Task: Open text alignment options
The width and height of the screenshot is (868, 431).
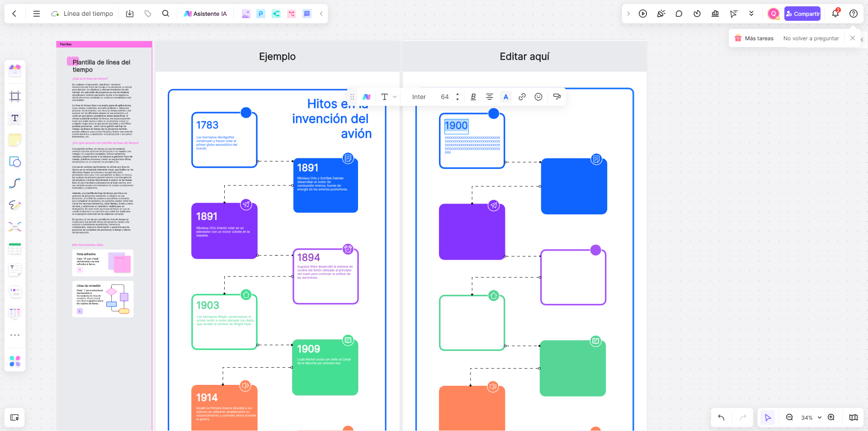Action: (x=490, y=97)
